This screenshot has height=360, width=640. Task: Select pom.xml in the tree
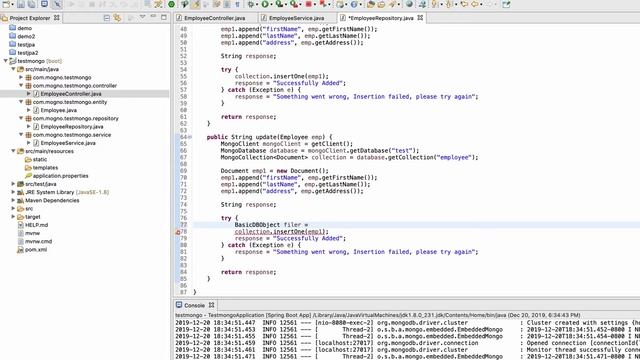[x=36, y=249]
